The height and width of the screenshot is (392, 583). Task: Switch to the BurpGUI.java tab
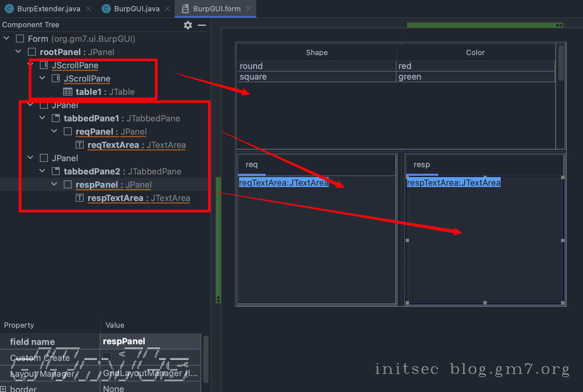(136, 9)
